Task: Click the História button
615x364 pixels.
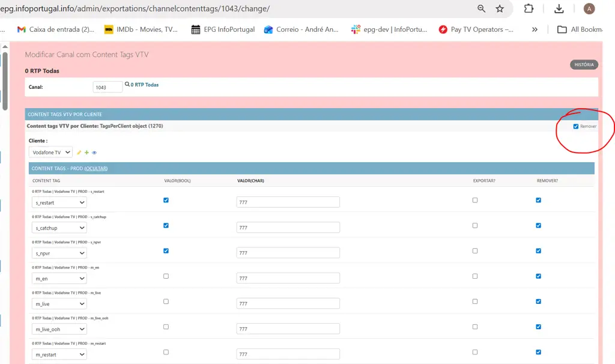Action: (x=583, y=65)
